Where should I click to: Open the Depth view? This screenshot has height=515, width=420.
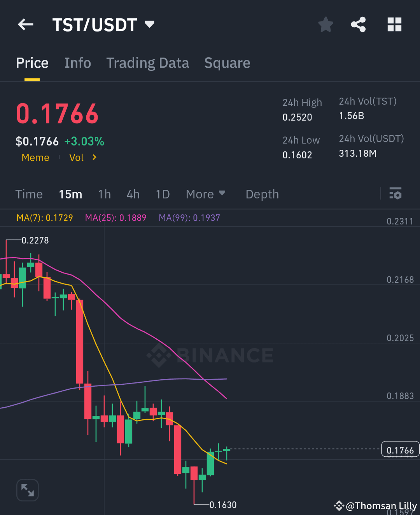click(x=262, y=194)
